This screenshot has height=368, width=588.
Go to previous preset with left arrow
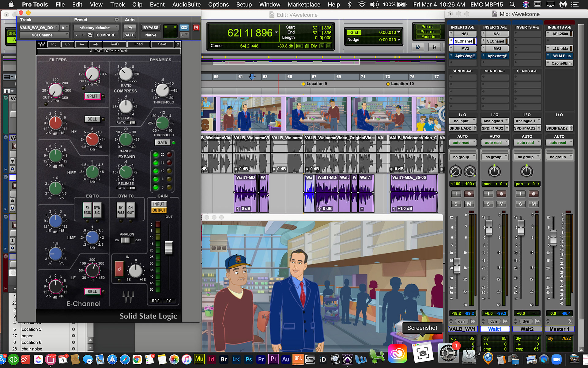click(81, 44)
